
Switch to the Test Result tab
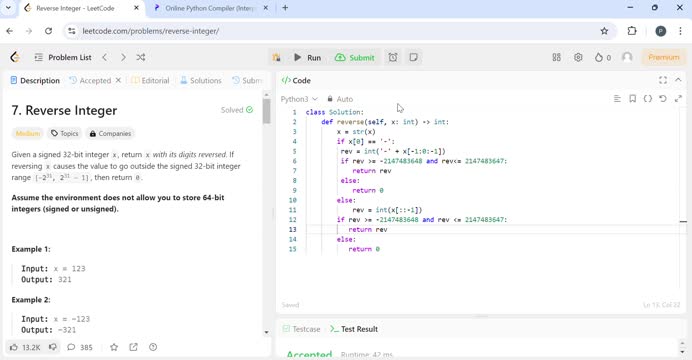(x=354, y=329)
